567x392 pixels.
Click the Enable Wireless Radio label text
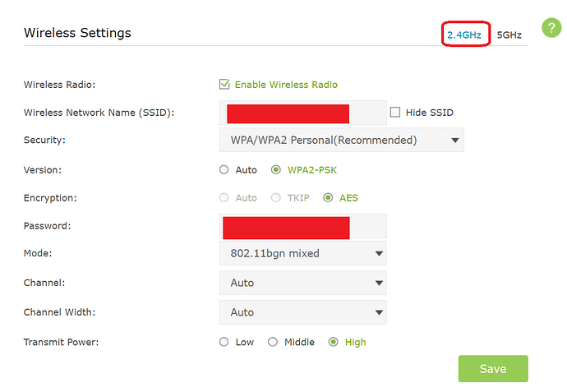[x=286, y=84]
